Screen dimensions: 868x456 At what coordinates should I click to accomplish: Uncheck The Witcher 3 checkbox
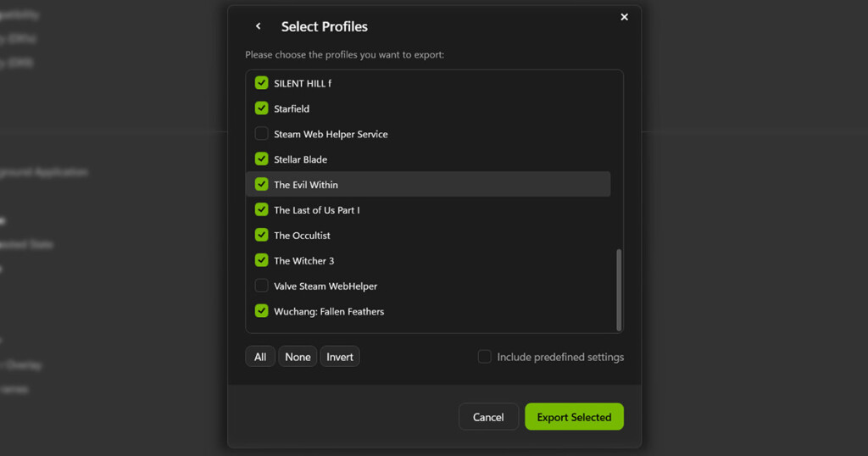click(261, 261)
